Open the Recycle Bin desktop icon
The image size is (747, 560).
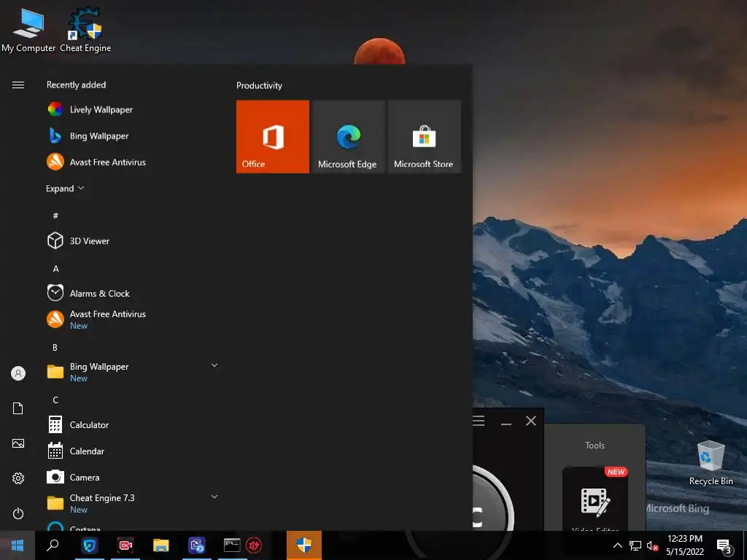tap(711, 463)
